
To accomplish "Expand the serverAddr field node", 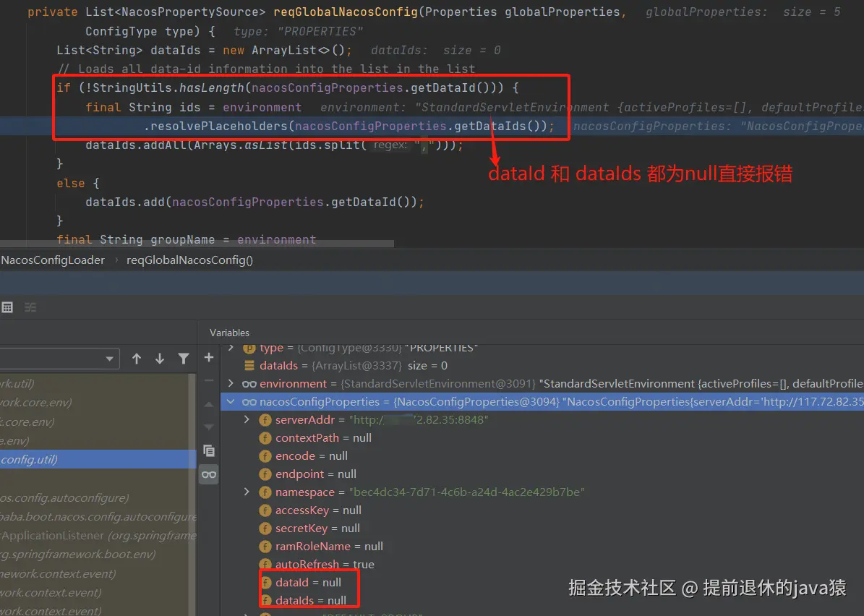I will click(x=247, y=420).
